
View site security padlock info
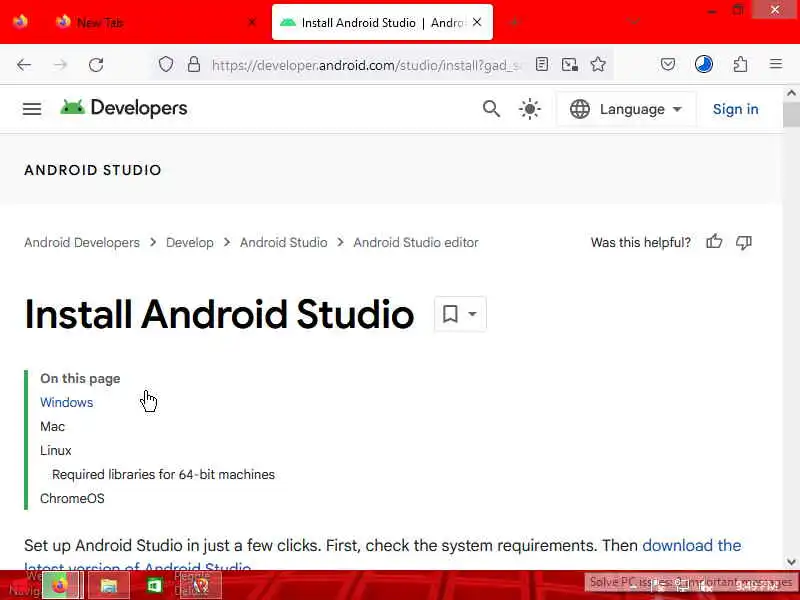coord(194,64)
